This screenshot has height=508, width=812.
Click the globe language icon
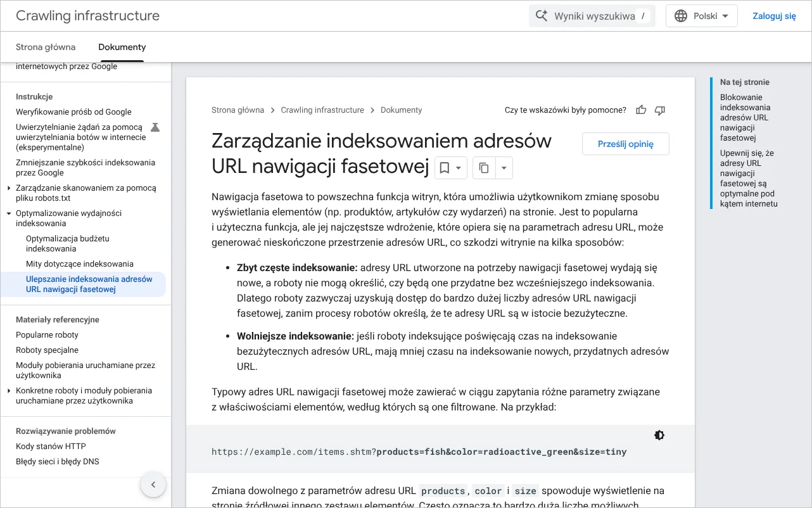[681, 16]
